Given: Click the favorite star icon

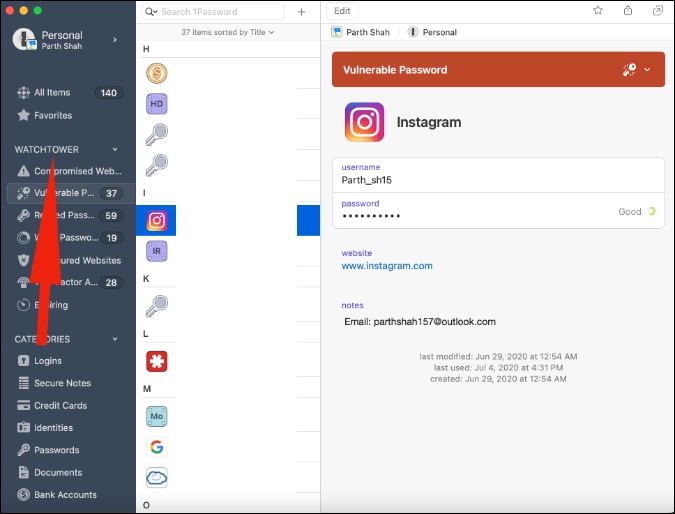Looking at the screenshot, I should click(598, 10).
